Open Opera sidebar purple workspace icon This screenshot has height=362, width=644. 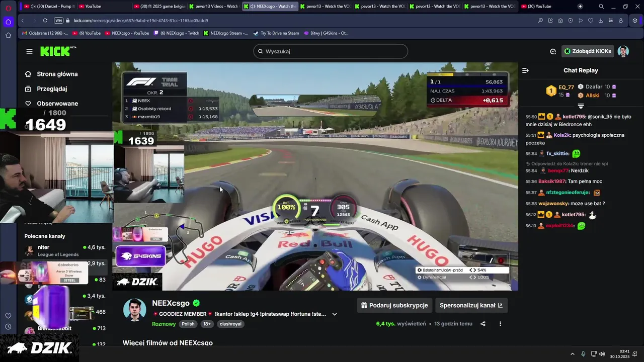[8, 22]
